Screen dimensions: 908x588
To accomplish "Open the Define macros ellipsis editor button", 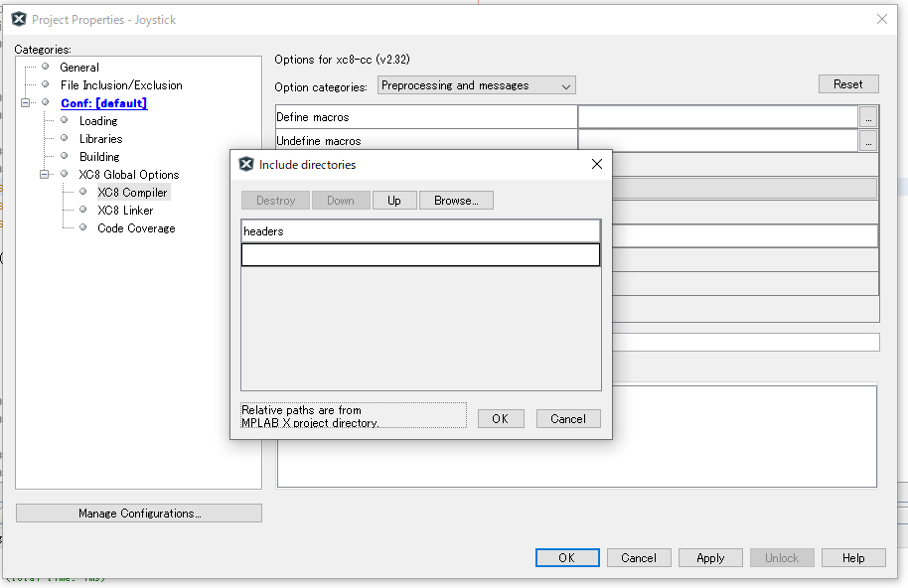I will pos(868,117).
